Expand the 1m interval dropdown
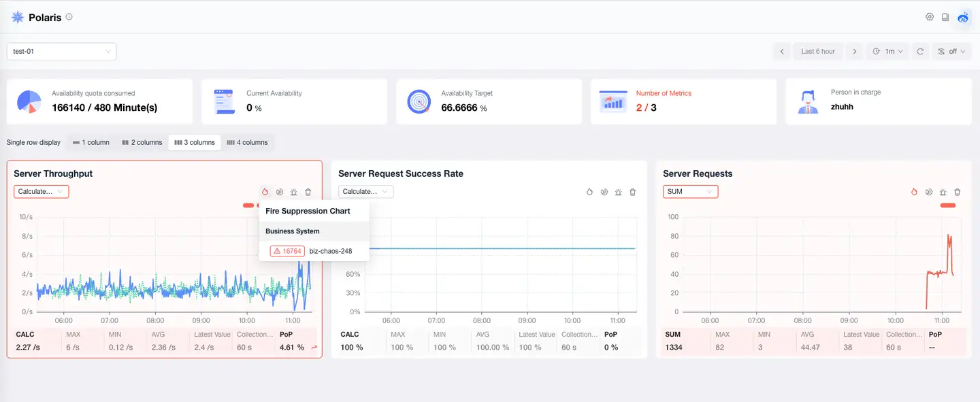 coord(887,52)
